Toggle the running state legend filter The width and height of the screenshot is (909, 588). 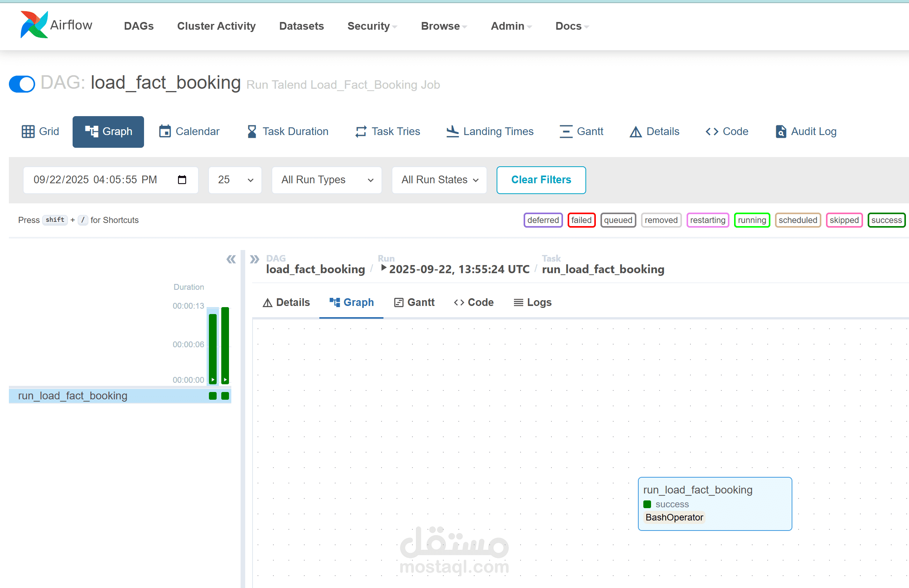tap(751, 220)
